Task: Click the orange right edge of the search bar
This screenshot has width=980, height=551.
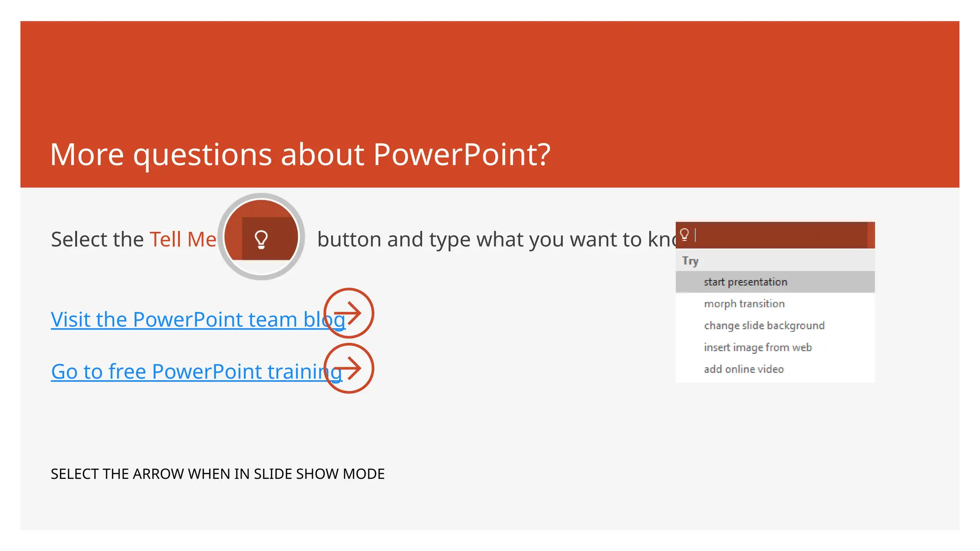Action: pos(871,235)
